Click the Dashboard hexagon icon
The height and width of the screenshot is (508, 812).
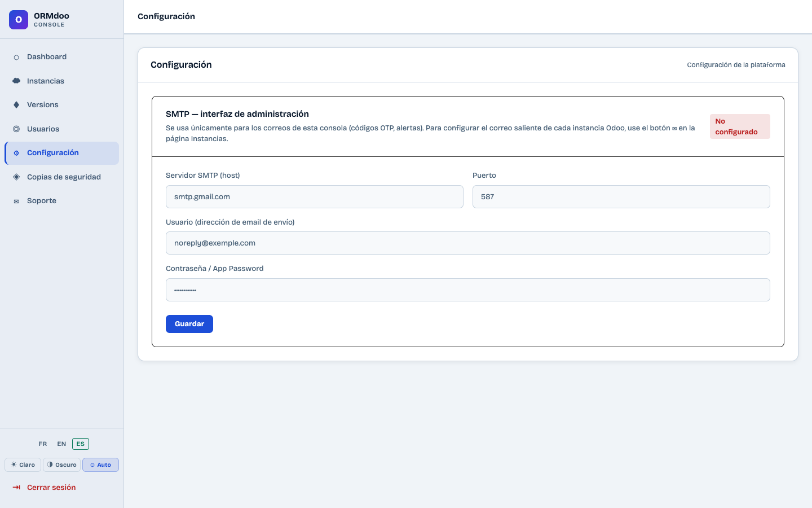click(16, 57)
